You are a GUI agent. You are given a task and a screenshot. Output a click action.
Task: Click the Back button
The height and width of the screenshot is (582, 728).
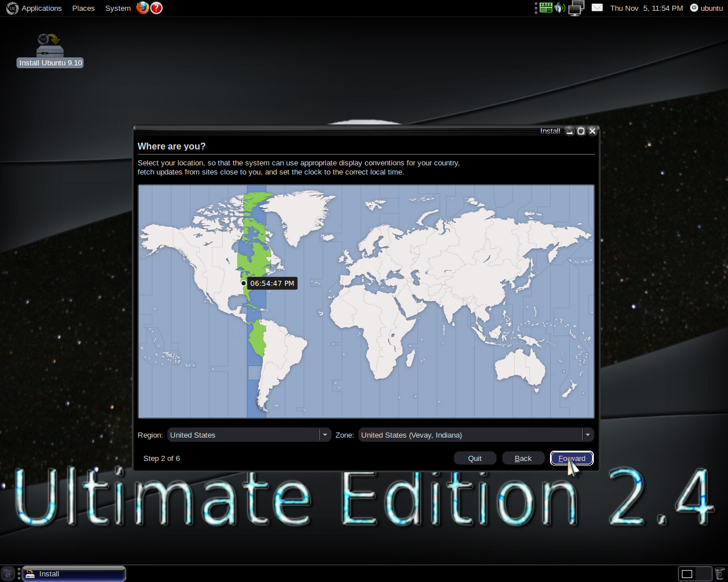(x=523, y=458)
